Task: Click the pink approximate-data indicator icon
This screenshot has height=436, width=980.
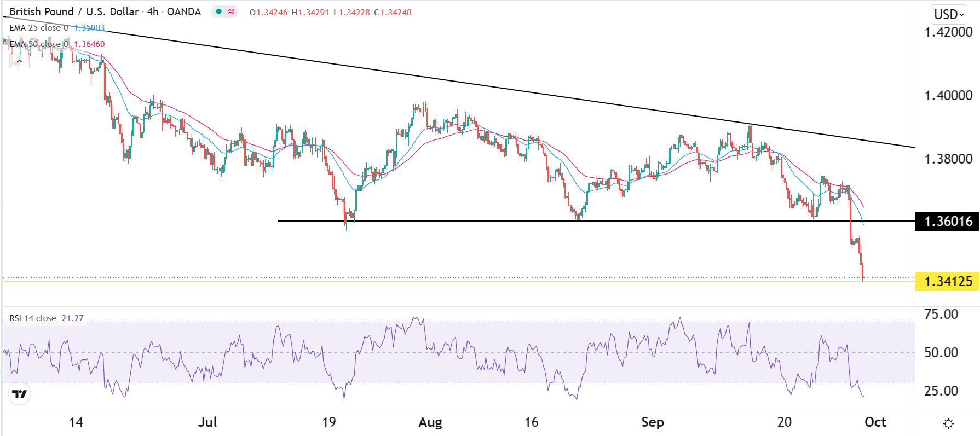Action: click(x=232, y=11)
